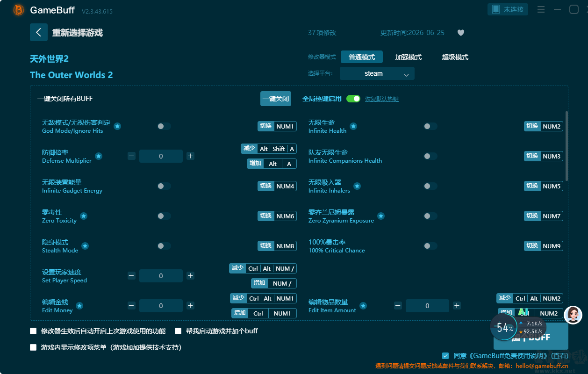Click star icon beside Zero Zyranium Exposure
Viewport: 588px width, 374px height.
[x=380, y=216]
